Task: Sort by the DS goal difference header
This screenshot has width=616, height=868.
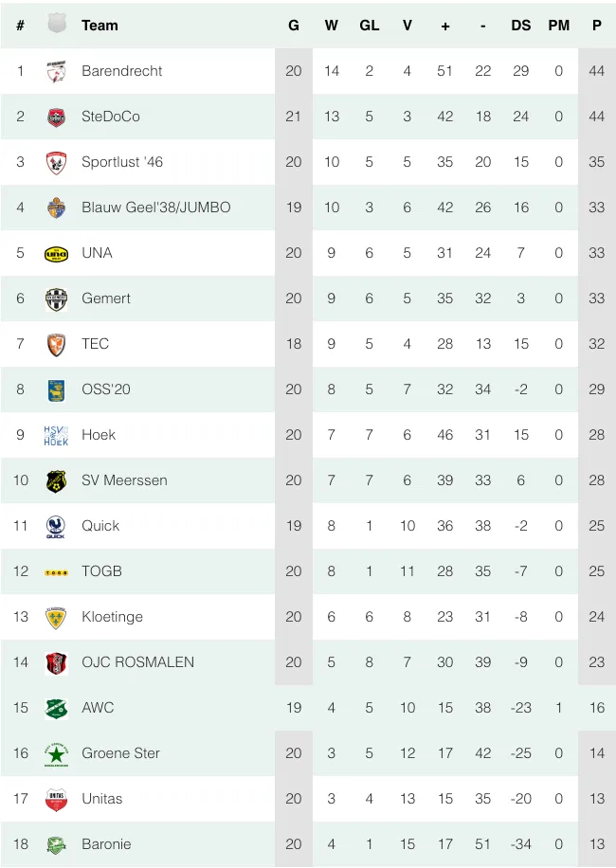Action: (x=521, y=26)
